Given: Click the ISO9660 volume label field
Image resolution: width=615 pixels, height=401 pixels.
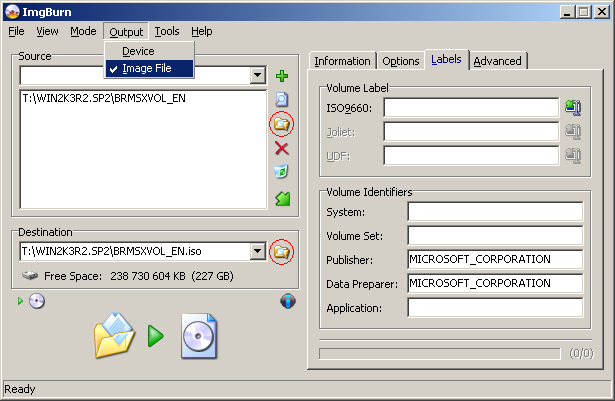Looking at the screenshot, I should [x=471, y=108].
